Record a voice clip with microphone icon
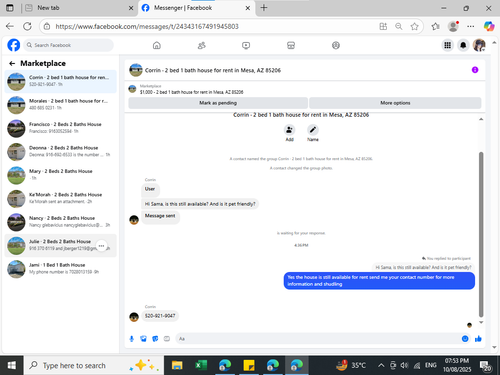 click(132, 339)
